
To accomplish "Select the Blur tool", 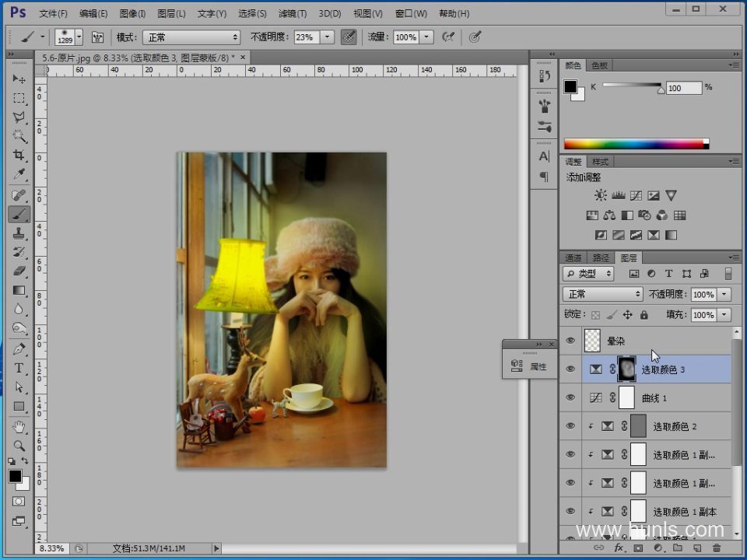I will pos(19,309).
